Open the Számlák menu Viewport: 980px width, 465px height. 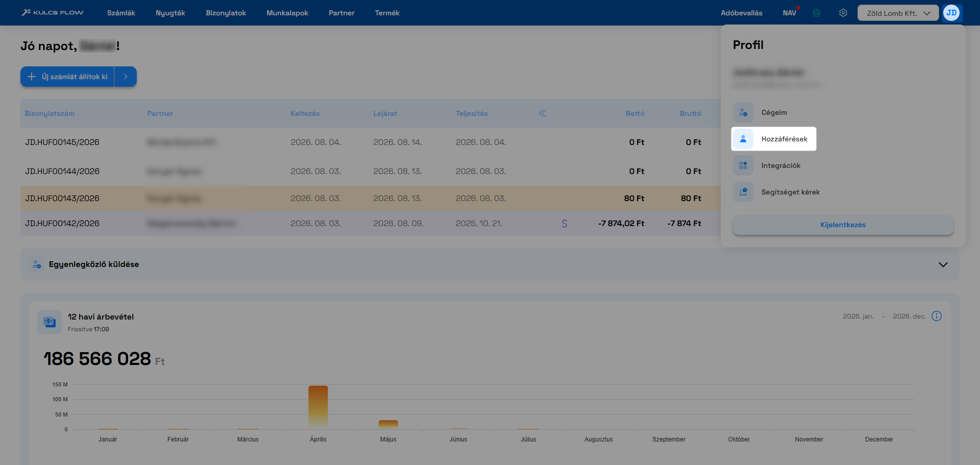[121, 13]
